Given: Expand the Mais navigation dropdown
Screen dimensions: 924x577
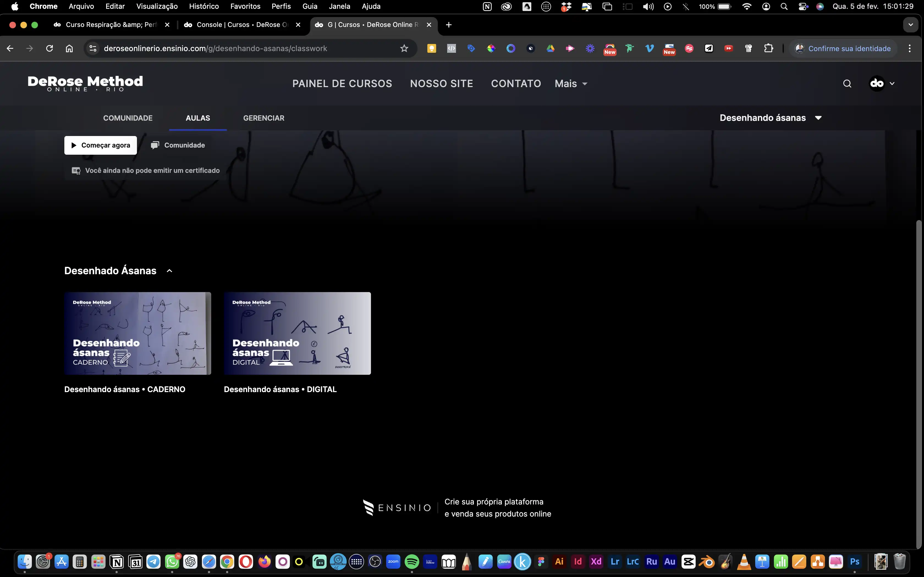Looking at the screenshot, I should click(571, 84).
